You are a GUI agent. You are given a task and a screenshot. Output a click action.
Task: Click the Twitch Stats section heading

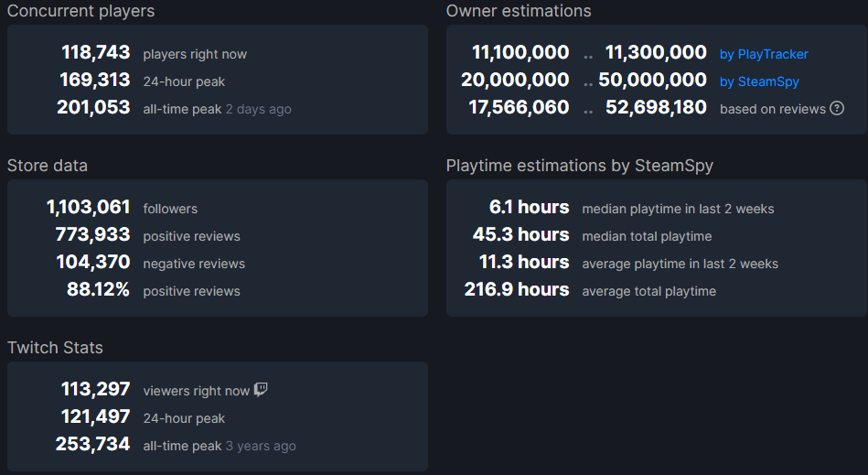click(x=55, y=348)
